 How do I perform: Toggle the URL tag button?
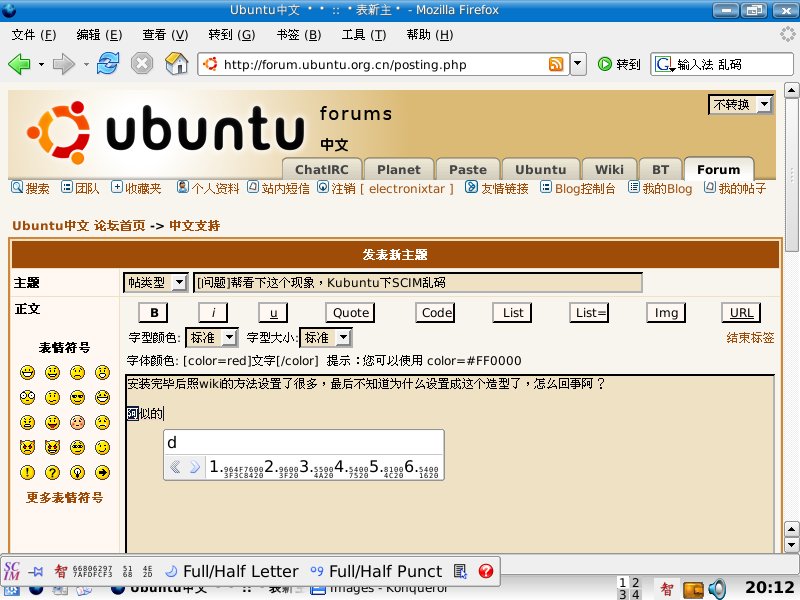click(741, 313)
